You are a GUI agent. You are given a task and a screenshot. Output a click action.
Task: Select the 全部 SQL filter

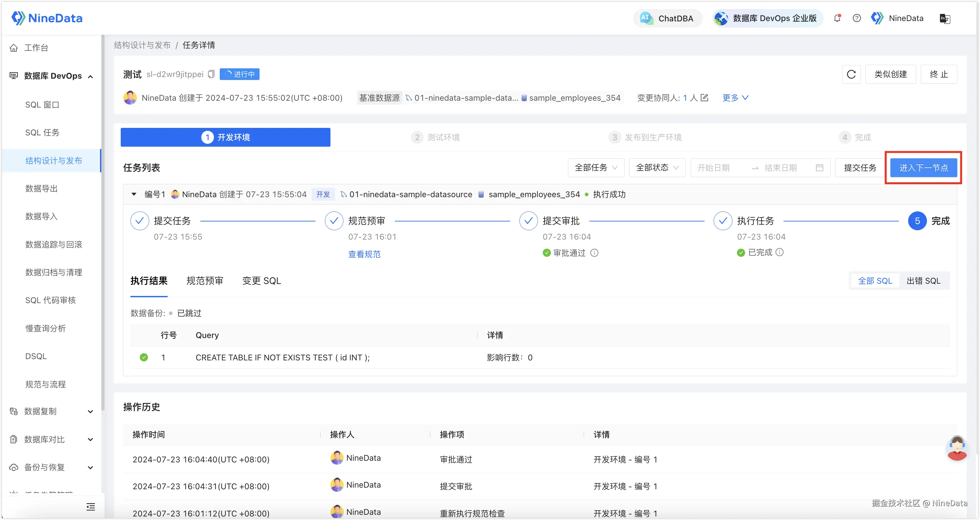(874, 281)
